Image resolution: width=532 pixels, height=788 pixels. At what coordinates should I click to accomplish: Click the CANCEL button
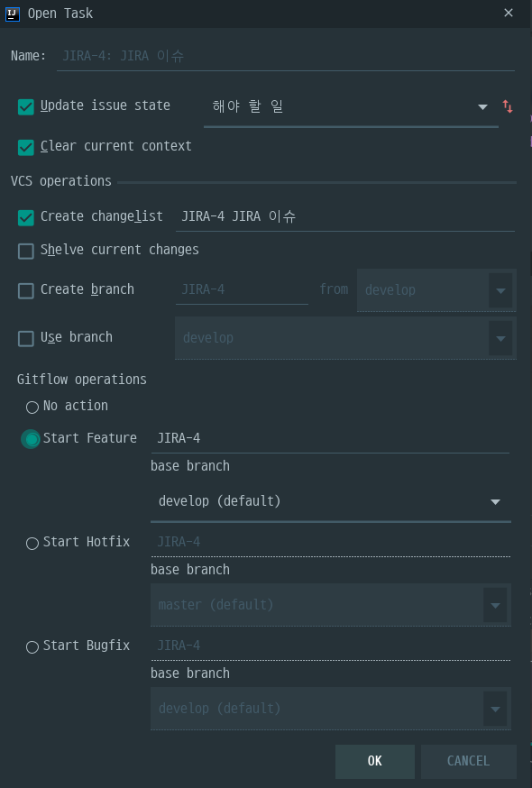coord(469,761)
